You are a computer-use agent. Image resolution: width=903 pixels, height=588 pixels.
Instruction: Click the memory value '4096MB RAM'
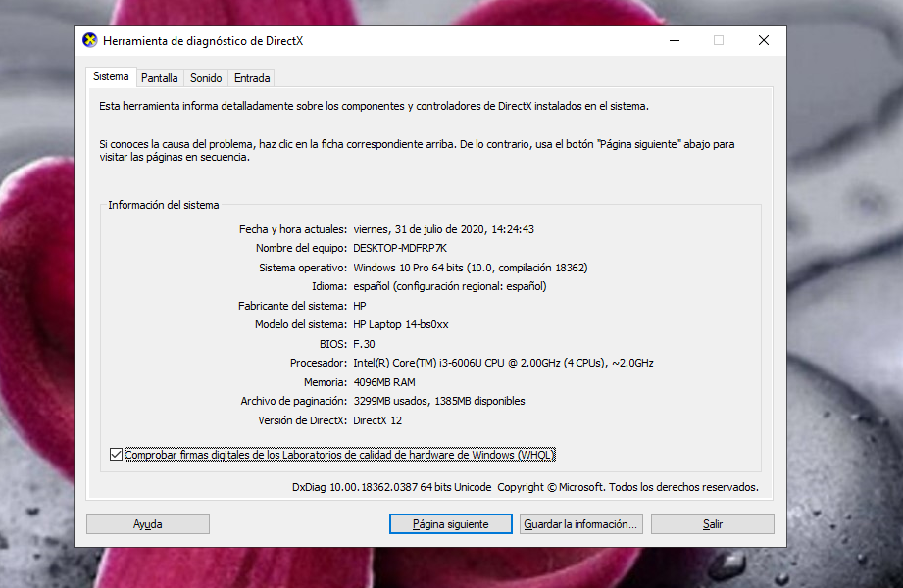pyautogui.click(x=384, y=382)
